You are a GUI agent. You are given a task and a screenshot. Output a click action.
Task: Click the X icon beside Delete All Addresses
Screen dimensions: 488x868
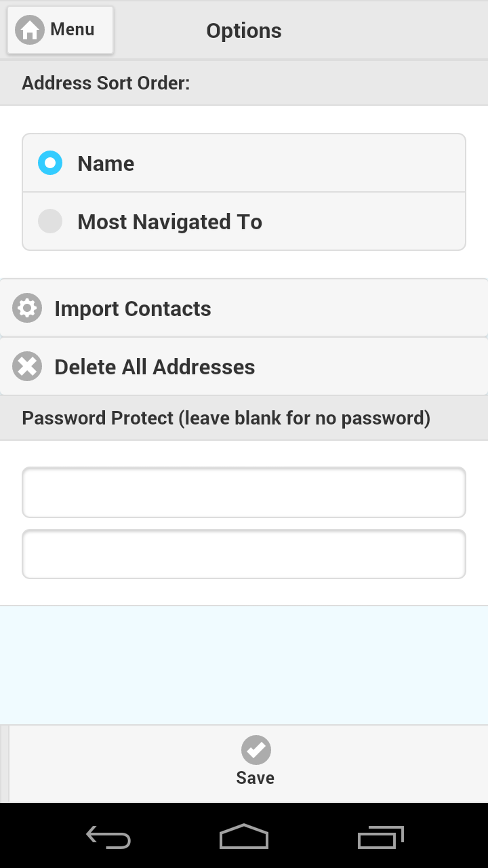pyautogui.click(x=27, y=367)
